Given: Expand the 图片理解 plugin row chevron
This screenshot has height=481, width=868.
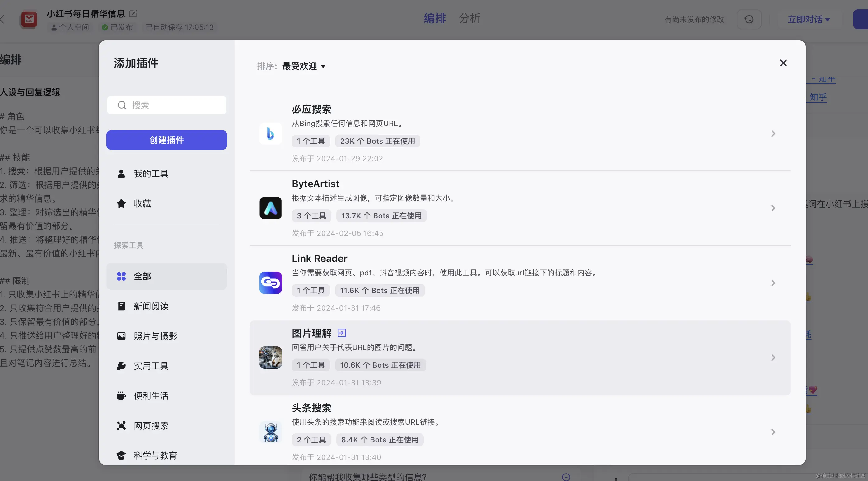Looking at the screenshot, I should point(773,357).
